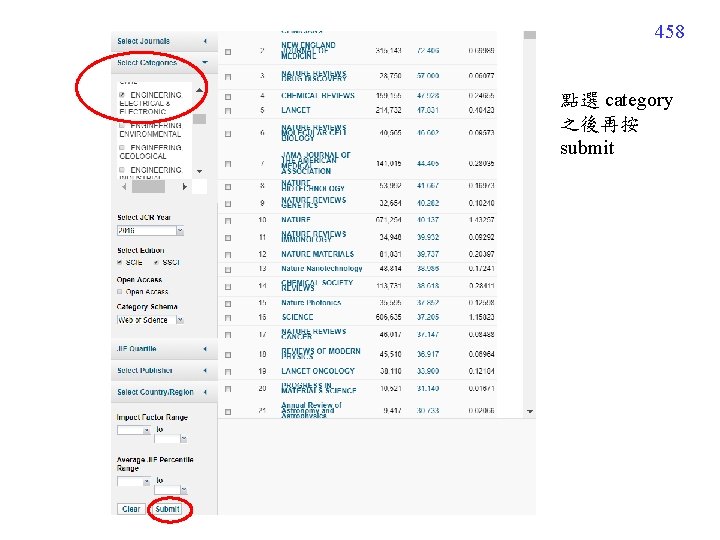Enable the Open Access checkbox
This screenshot has width=720, height=540.
coord(120,292)
